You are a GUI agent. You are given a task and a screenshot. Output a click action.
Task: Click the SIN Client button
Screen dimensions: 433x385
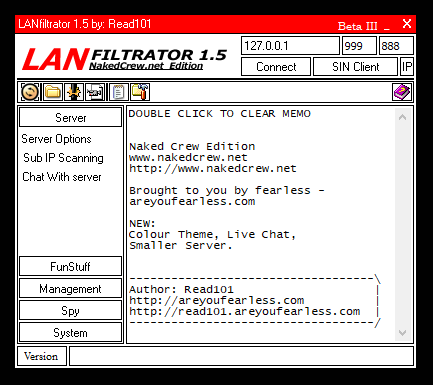(356, 67)
